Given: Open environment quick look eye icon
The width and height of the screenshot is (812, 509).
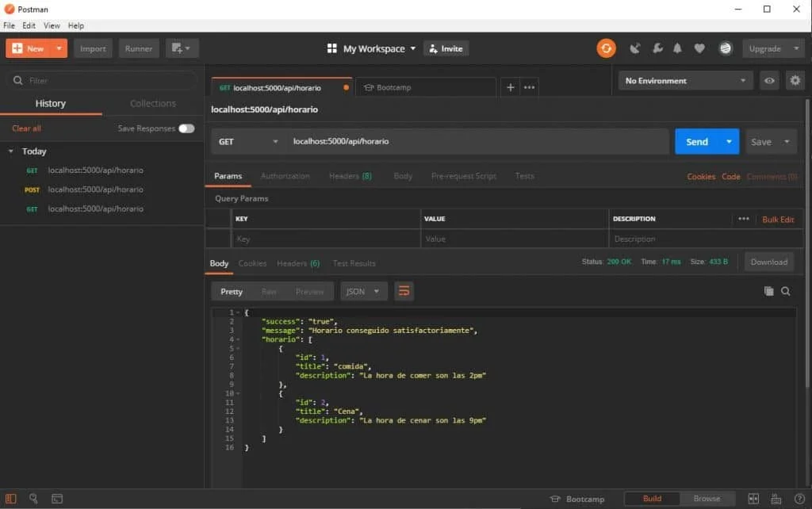Looking at the screenshot, I should coord(769,81).
